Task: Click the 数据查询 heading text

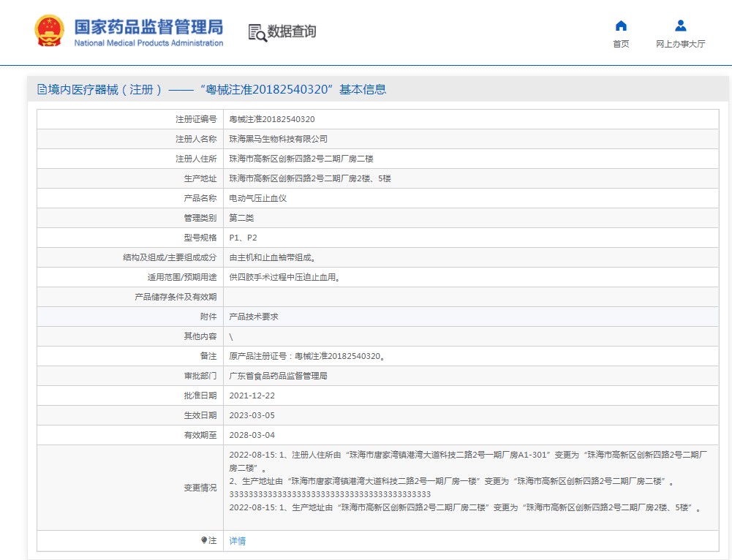Action: coord(292,32)
